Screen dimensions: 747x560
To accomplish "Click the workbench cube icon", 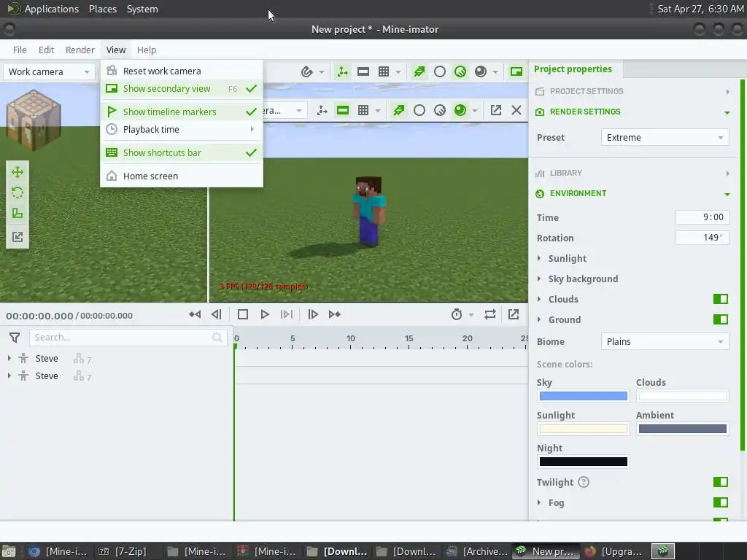I will (34, 119).
